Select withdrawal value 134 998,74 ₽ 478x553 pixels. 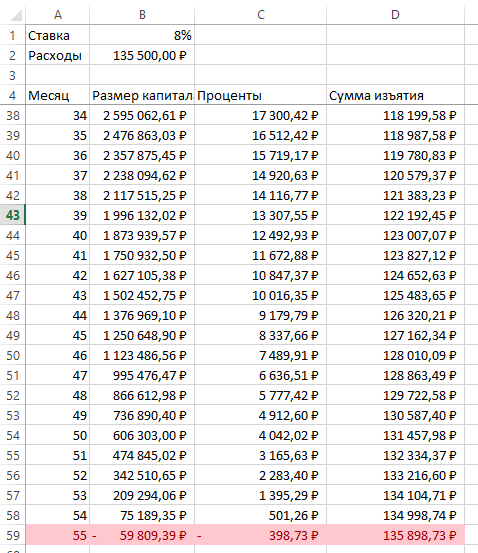[x=395, y=515]
